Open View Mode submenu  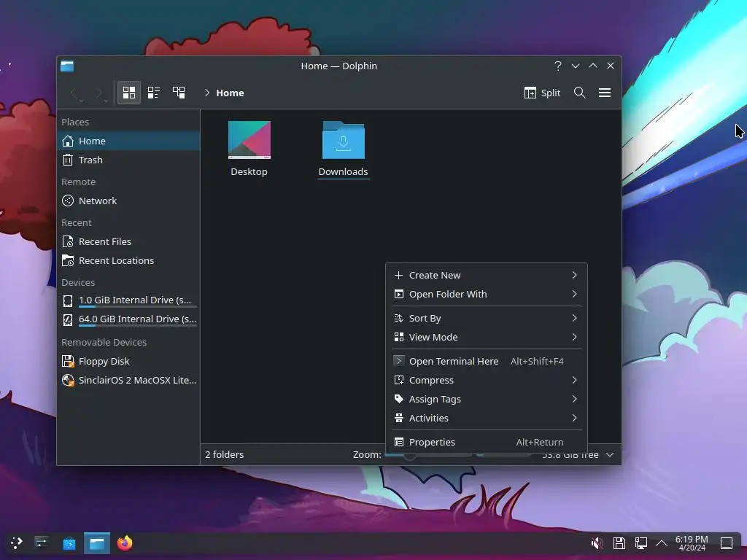coord(486,337)
